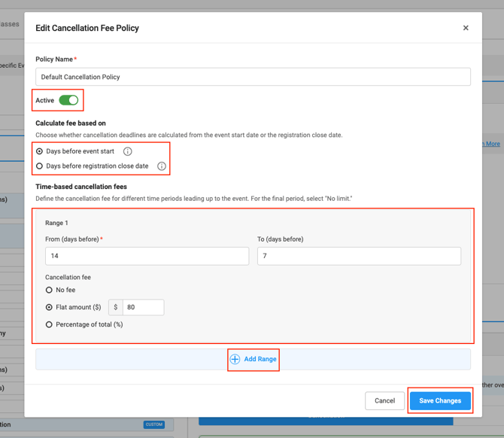The height and width of the screenshot is (438, 504).
Task: Click the CUSTOM badge in background page
Action: pyautogui.click(x=154, y=424)
